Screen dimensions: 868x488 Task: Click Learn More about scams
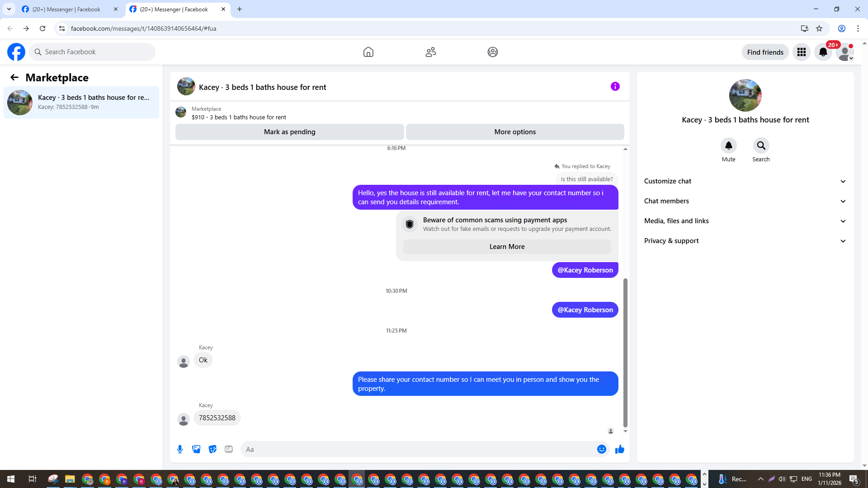(x=507, y=247)
